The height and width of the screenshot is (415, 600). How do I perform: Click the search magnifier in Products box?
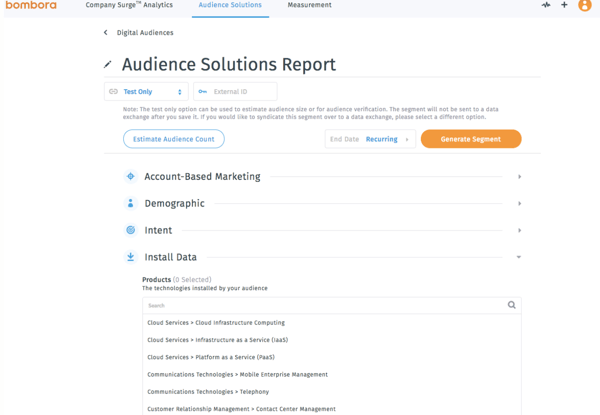(511, 305)
